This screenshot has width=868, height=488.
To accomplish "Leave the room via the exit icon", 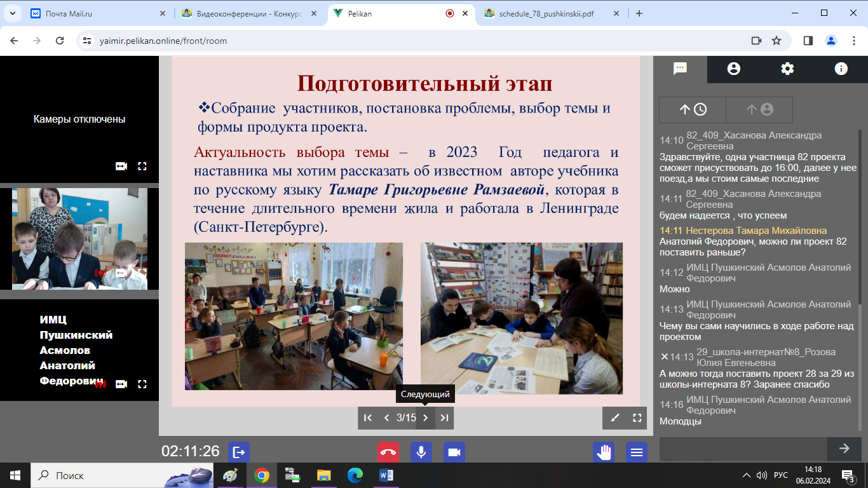I will coord(239,452).
